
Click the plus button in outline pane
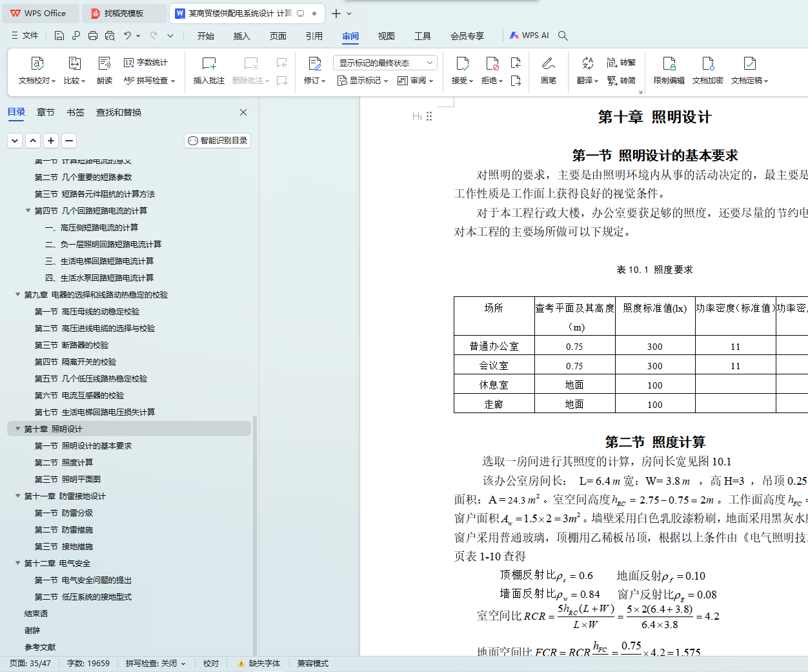[51, 141]
